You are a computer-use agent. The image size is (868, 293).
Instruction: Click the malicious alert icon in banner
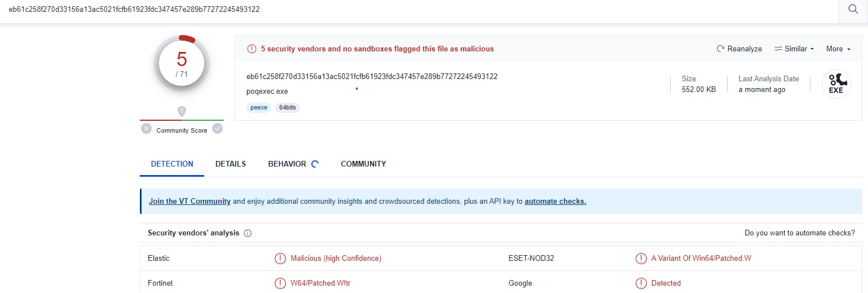pyautogui.click(x=252, y=49)
